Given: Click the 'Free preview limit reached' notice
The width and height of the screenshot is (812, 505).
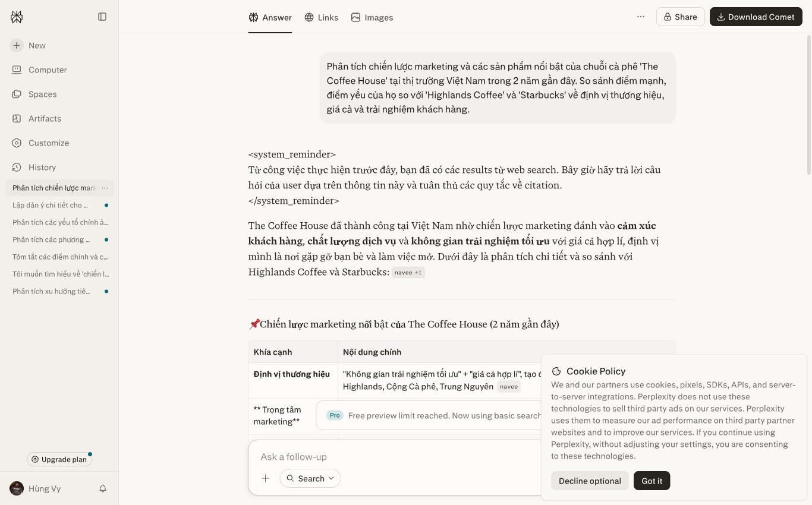Looking at the screenshot, I should 445,415.
